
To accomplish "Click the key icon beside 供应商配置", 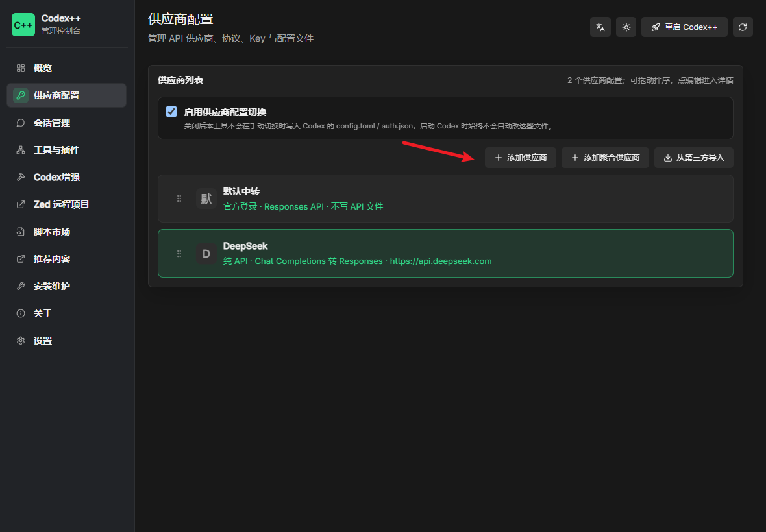I will pos(21,95).
